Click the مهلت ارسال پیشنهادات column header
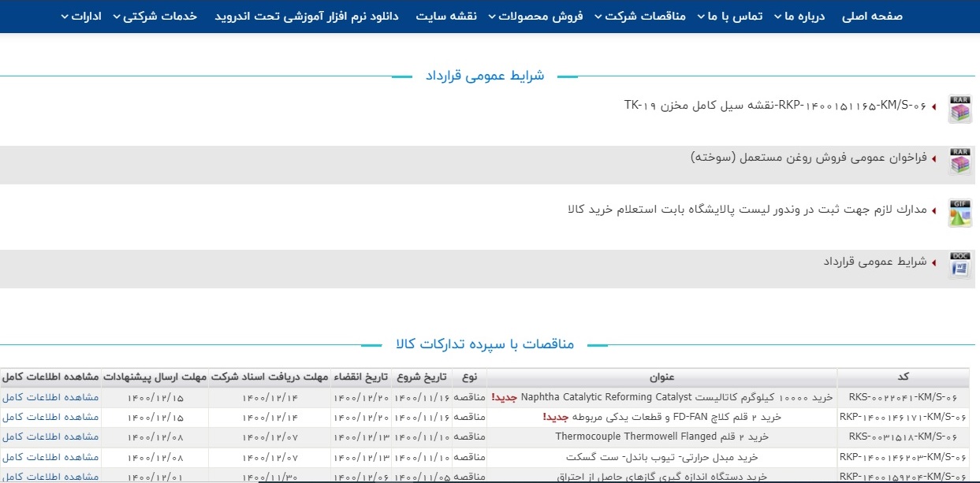This screenshot has width=980, height=483. [155, 377]
